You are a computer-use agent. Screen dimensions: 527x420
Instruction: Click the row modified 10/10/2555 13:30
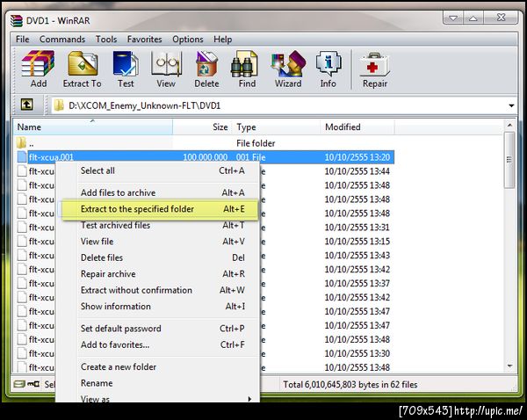coord(357,354)
